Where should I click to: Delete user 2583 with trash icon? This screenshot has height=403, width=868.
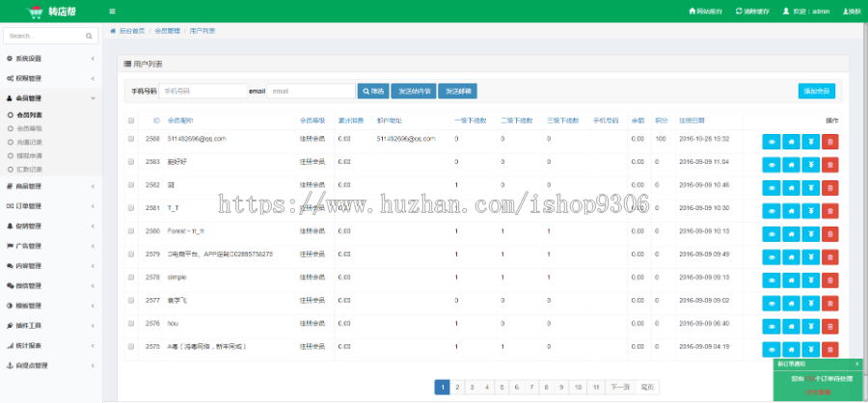coord(829,165)
